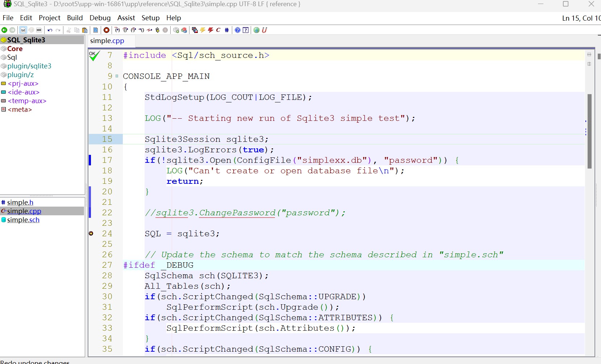Image resolution: width=601 pixels, height=364 pixels.
Task: Click the blue hash symbol toolbar icon
Action: 227,30
